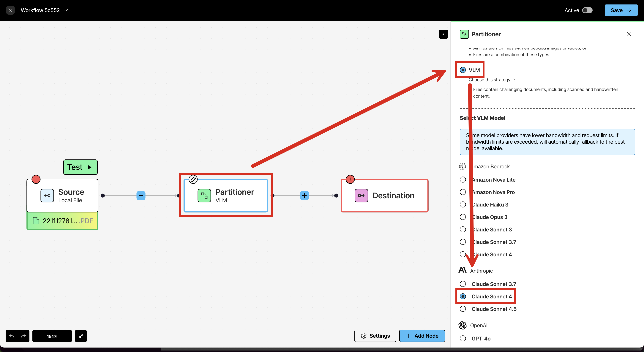Insert a node between Source and Partitioner
Image resolution: width=644 pixels, height=352 pixels.
(x=141, y=196)
